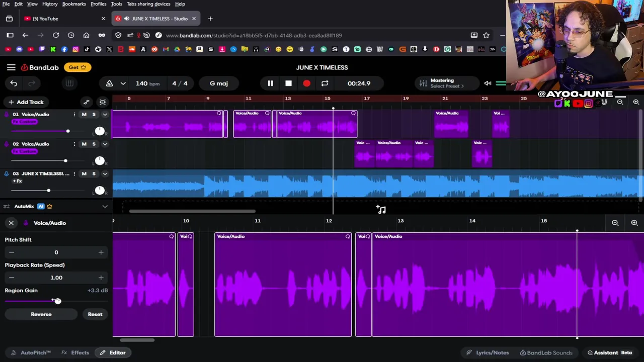Screen dimensions: 644x362
Task: Increase Playback Rate with the plus button
Action: click(101, 278)
